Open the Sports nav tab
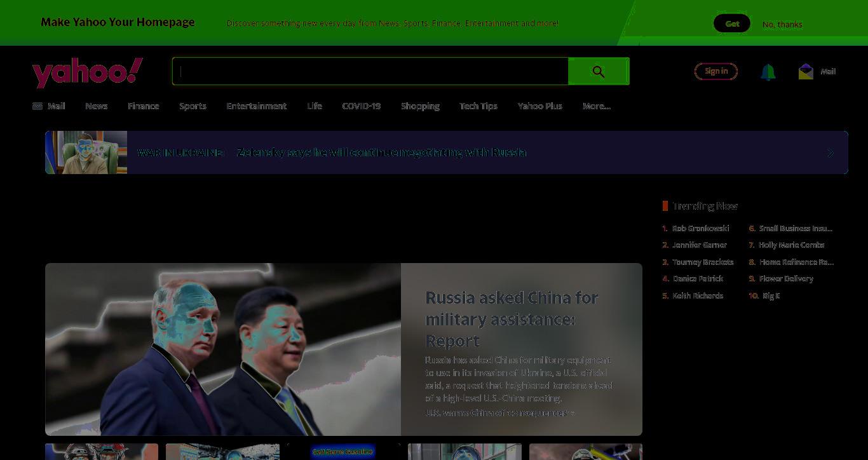Screen dimensions: 868x460 pyautogui.click(x=193, y=106)
